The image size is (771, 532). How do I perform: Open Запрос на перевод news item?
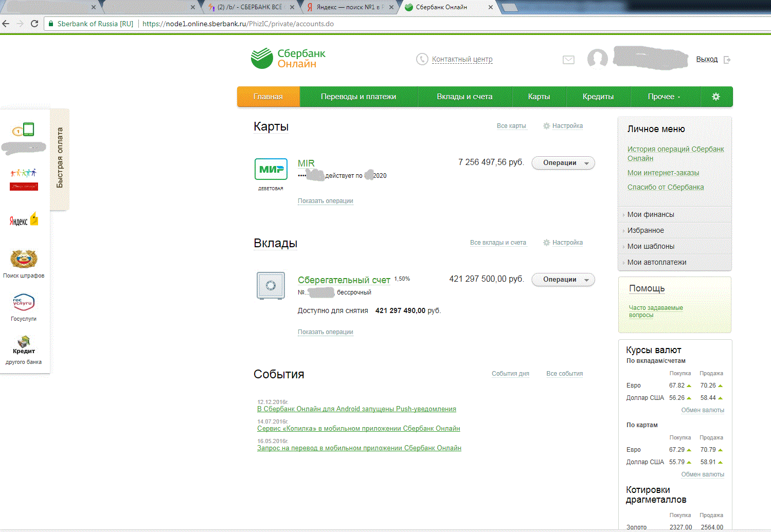pos(359,448)
